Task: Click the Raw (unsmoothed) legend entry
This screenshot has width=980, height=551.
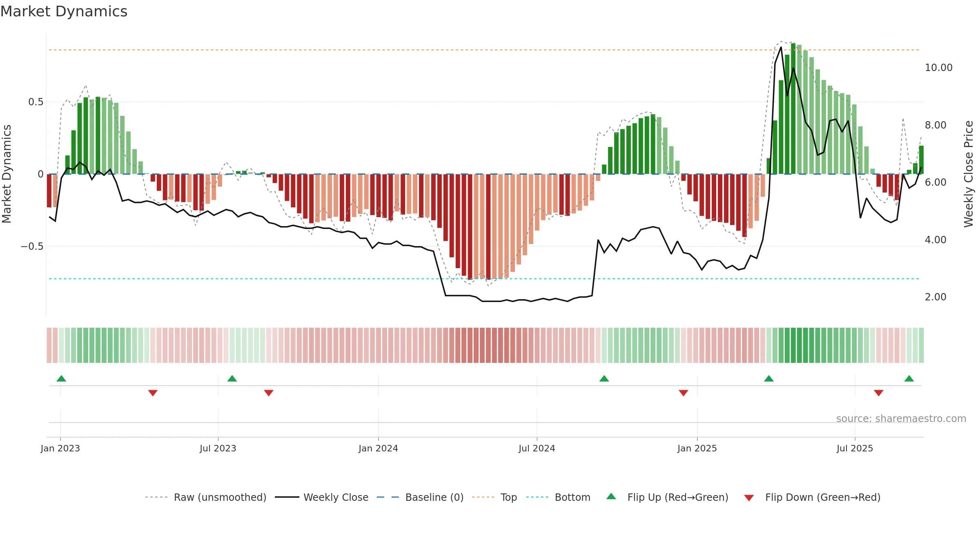Action: pos(205,497)
